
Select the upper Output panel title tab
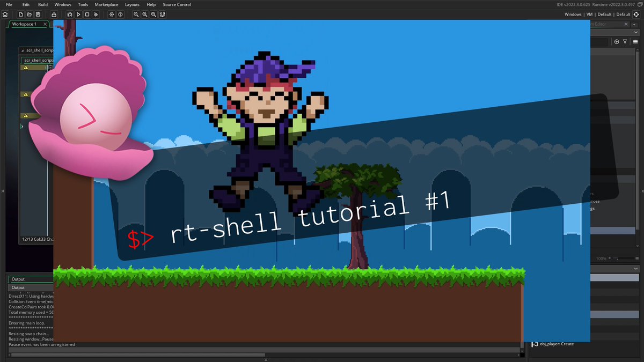(30, 279)
